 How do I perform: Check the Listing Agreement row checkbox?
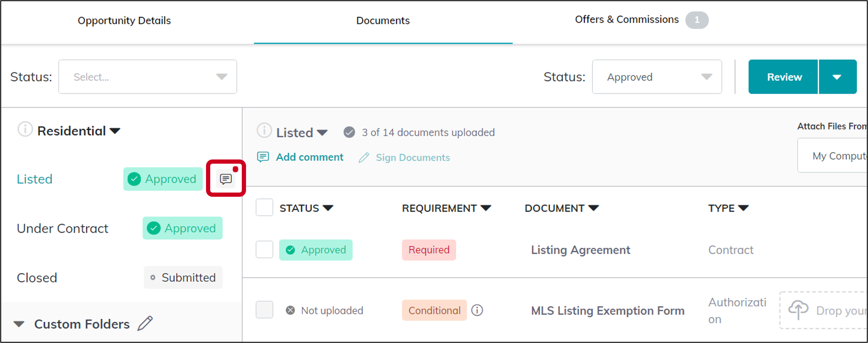264,250
